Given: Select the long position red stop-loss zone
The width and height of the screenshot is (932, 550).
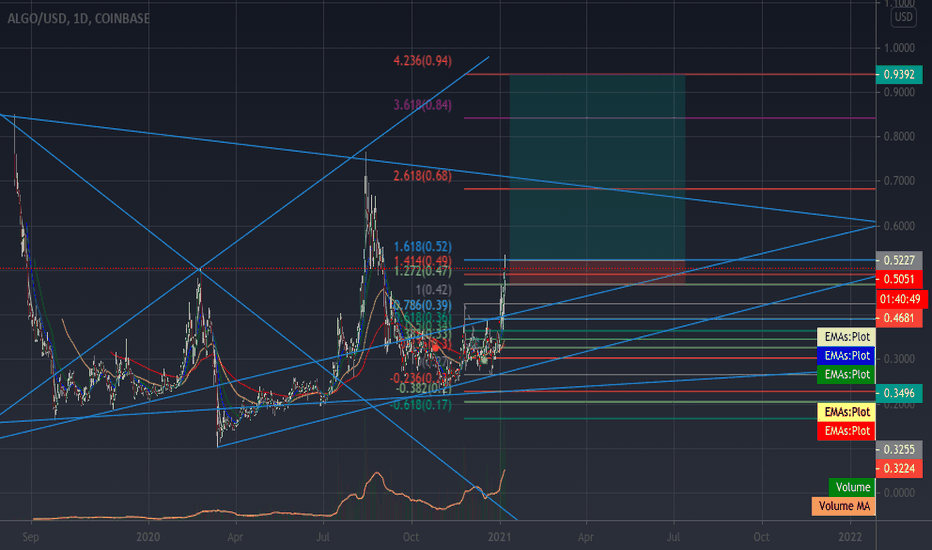Looking at the screenshot, I should 597,272.
